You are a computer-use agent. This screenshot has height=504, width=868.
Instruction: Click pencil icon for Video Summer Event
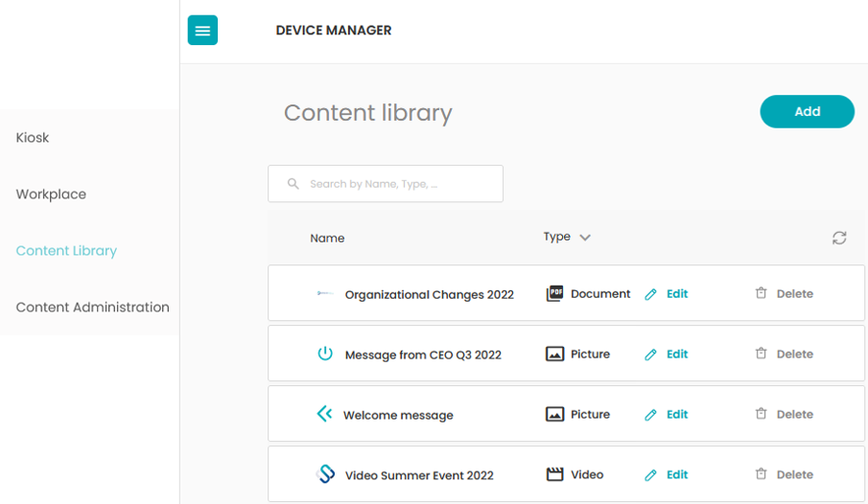pyautogui.click(x=650, y=475)
